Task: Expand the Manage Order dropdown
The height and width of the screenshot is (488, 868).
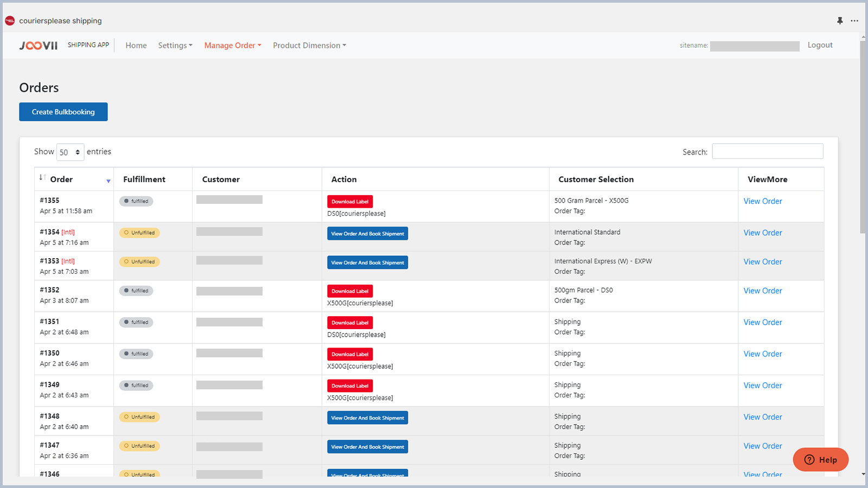Action: (232, 46)
